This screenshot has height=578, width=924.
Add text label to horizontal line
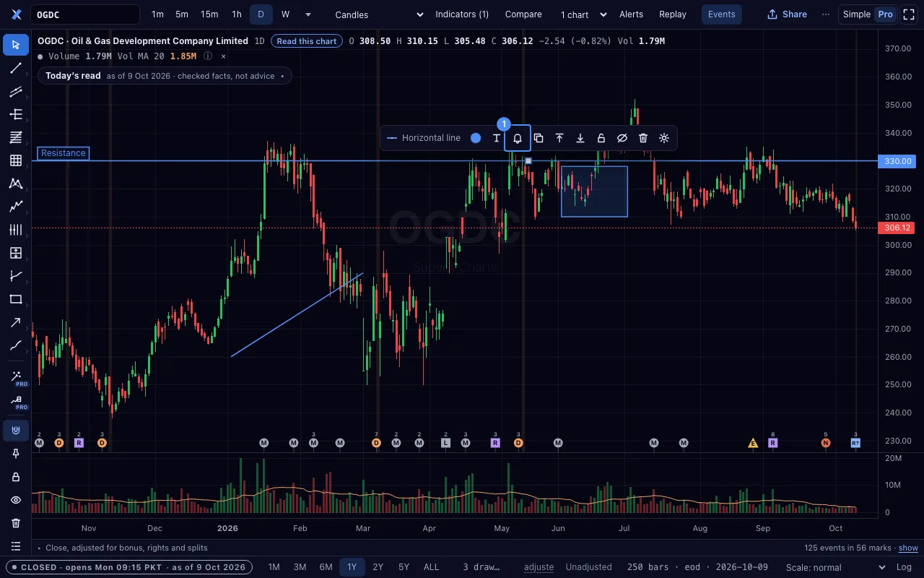coord(497,138)
